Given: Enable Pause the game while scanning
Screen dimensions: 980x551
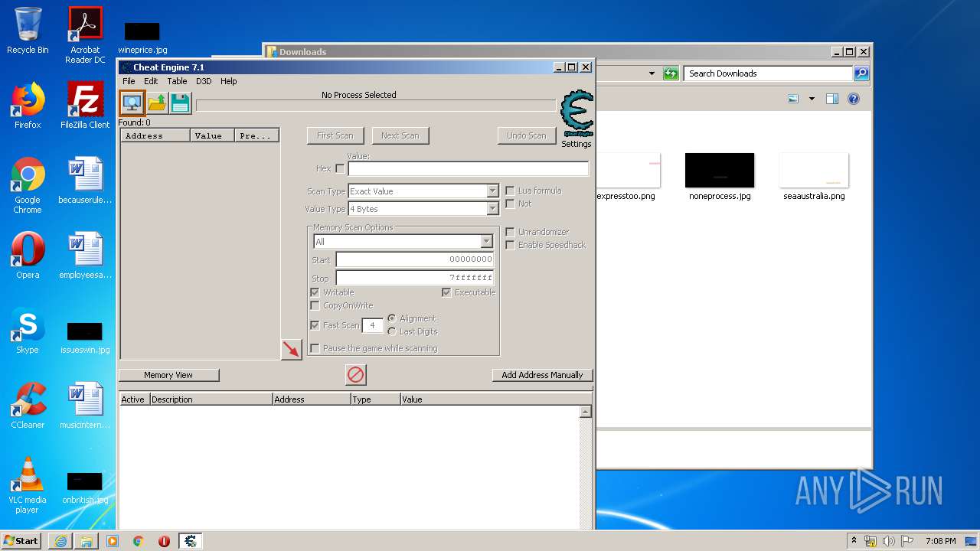Looking at the screenshot, I should 315,348.
